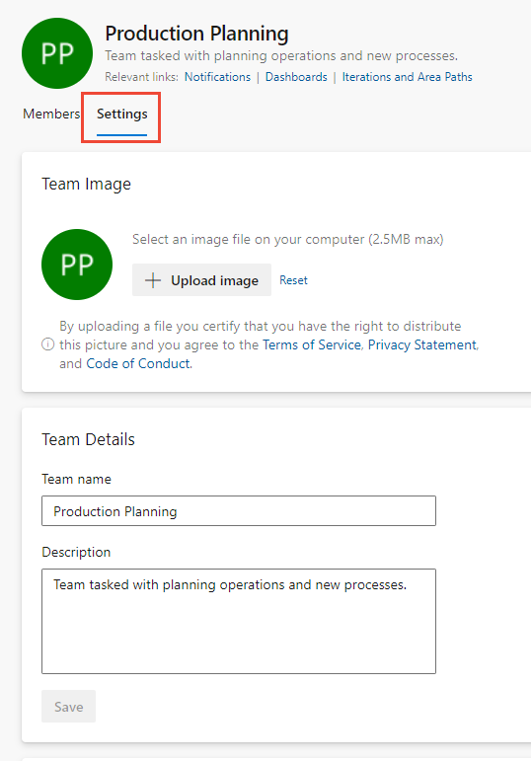This screenshot has height=762, width=532.
Task: Open the Privacy Statement link
Action: click(x=422, y=345)
